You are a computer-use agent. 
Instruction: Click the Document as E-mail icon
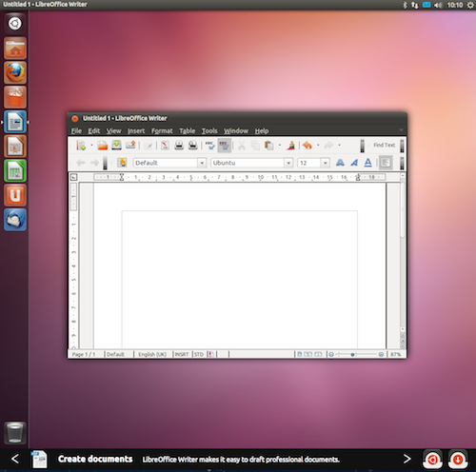coord(130,146)
